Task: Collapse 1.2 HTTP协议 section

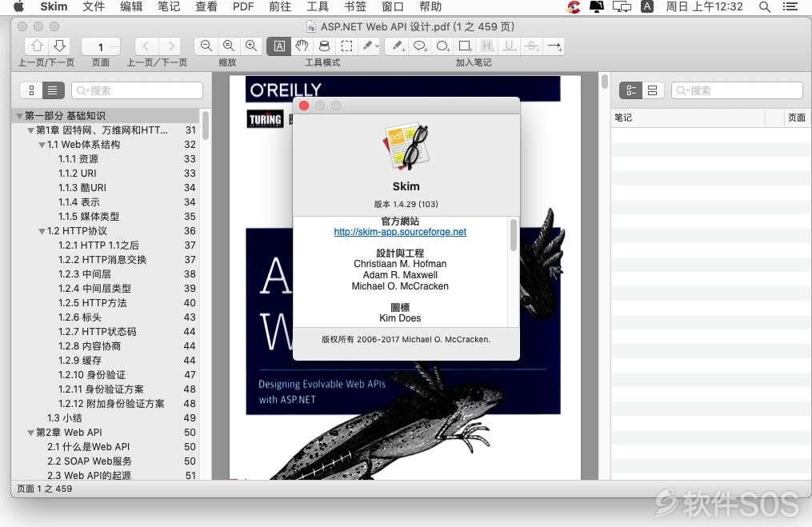Action: pos(42,231)
